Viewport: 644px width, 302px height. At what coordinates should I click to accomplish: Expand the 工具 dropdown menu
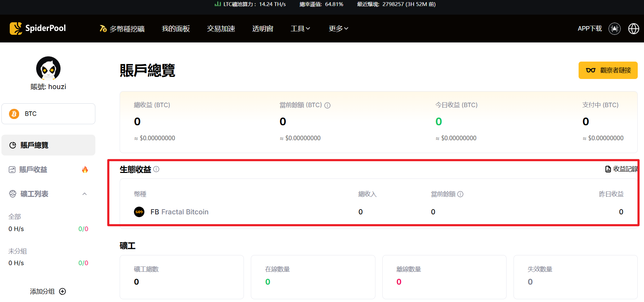point(300,29)
